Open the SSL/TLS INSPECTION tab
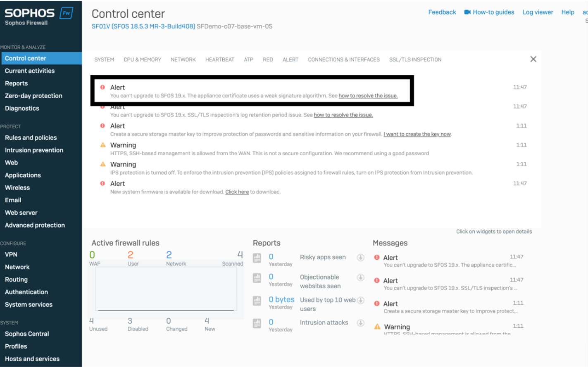The width and height of the screenshot is (588, 367). pos(415,59)
